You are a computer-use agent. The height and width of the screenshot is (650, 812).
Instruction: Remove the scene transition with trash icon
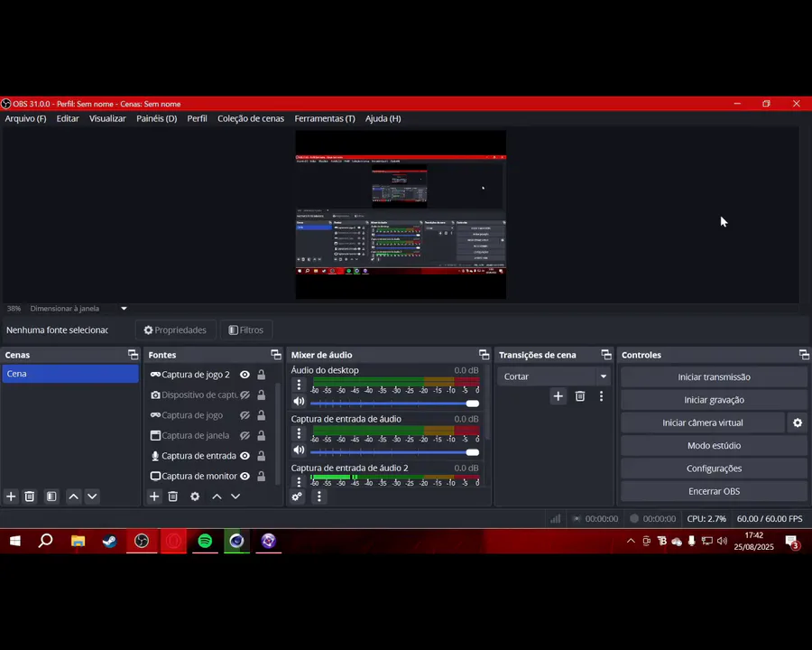click(x=580, y=396)
